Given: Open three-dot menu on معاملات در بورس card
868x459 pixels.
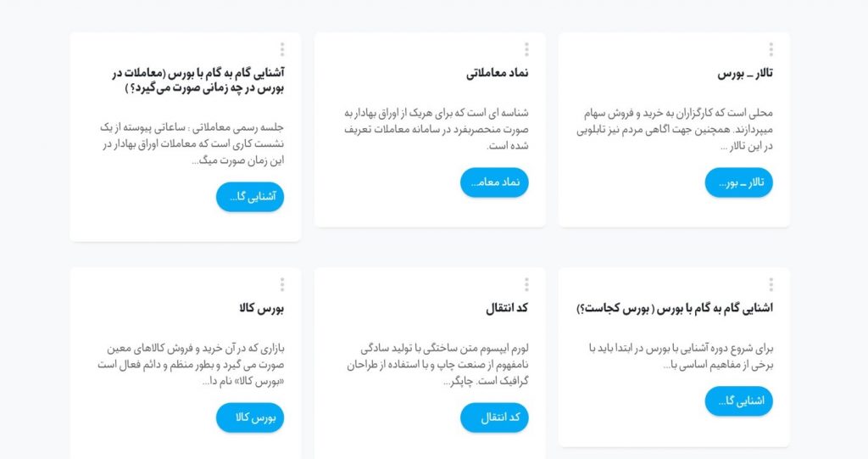Looking at the screenshot, I should (282, 49).
